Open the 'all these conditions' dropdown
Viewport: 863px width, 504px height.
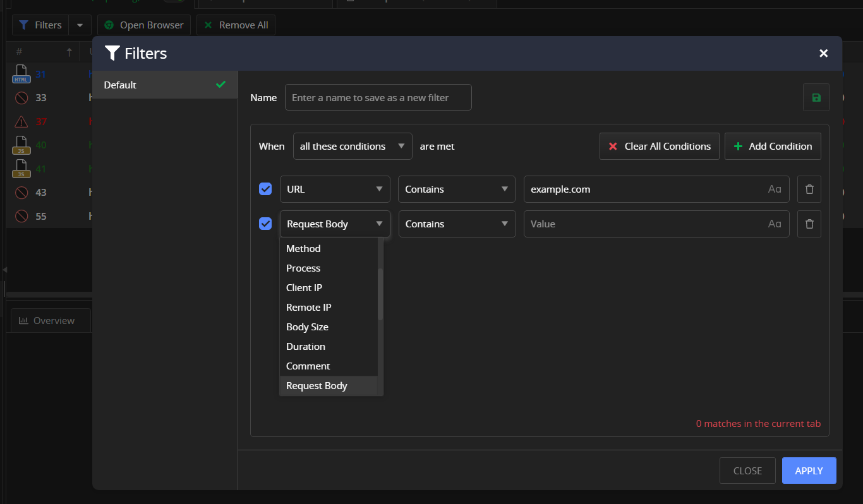tap(352, 146)
